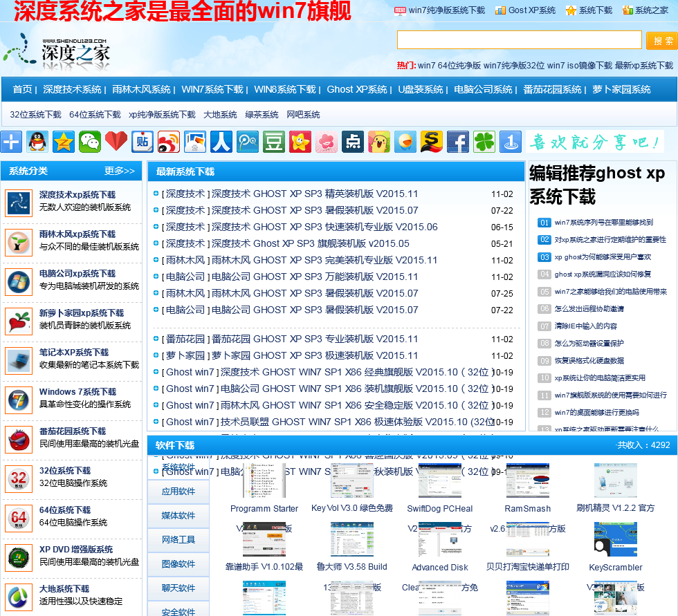Image resolution: width=678 pixels, height=616 pixels.
Task: Open the Windows 7 系统下载 icon
Action: (x=19, y=400)
